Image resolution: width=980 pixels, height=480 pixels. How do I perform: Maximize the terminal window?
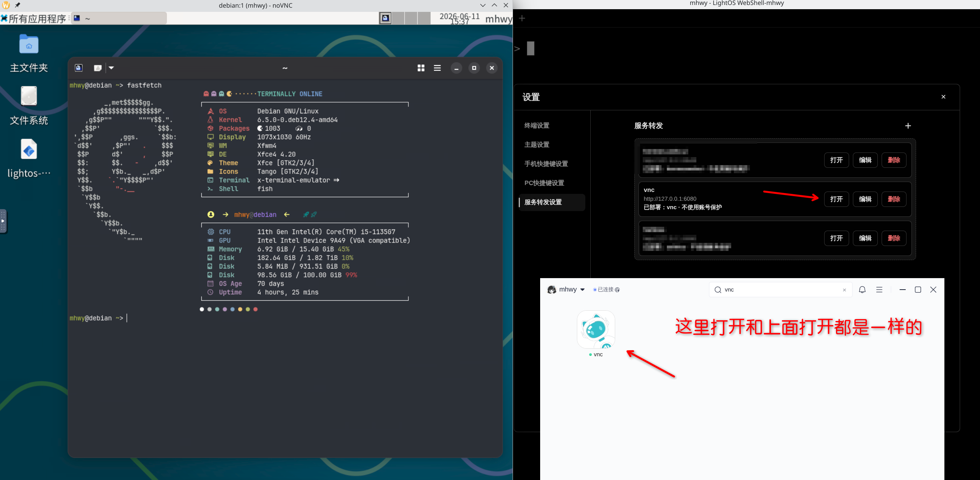tap(474, 68)
